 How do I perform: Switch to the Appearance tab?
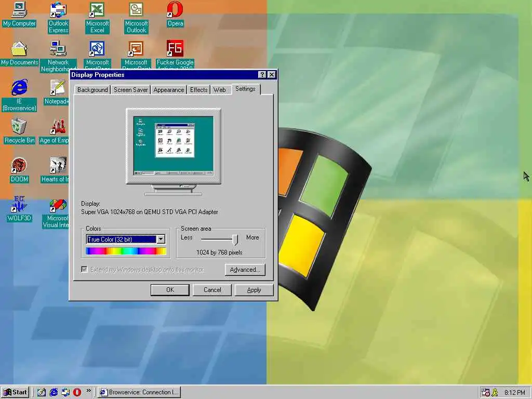(x=169, y=89)
